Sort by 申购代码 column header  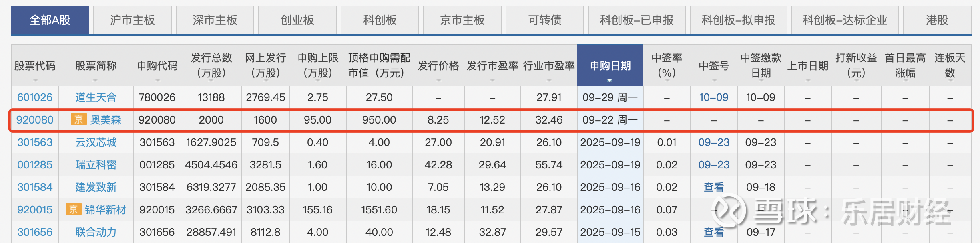pos(157,66)
